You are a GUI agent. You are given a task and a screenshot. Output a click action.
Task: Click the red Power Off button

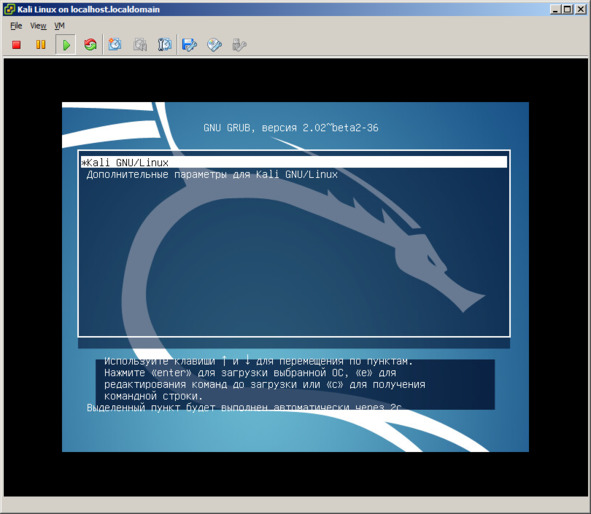point(16,45)
